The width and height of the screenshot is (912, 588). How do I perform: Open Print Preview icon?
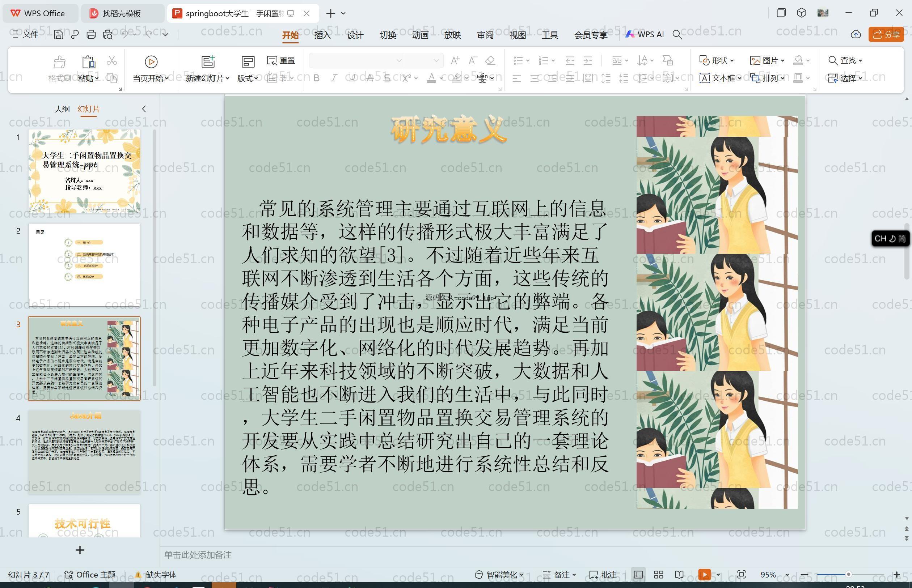coord(108,35)
